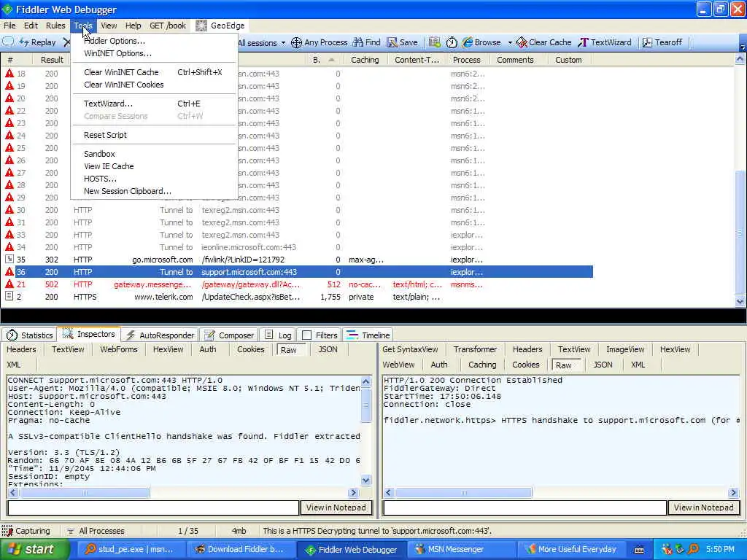The image size is (747, 560).
Task: Click the Replay toolbar icon
Action: [x=24, y=42]
